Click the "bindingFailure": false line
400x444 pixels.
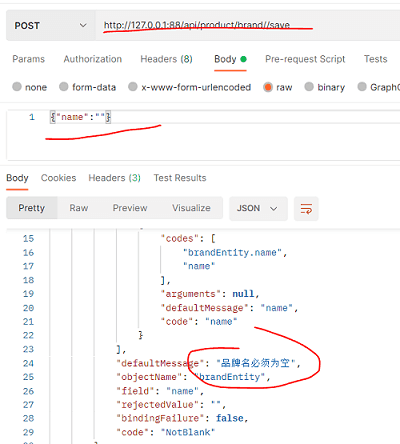(182, 418)
